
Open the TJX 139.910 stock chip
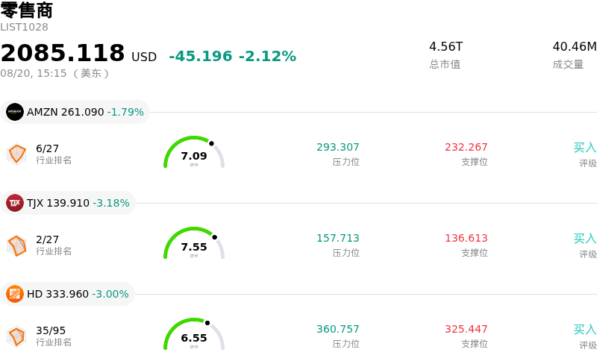[x=68, y=203]
